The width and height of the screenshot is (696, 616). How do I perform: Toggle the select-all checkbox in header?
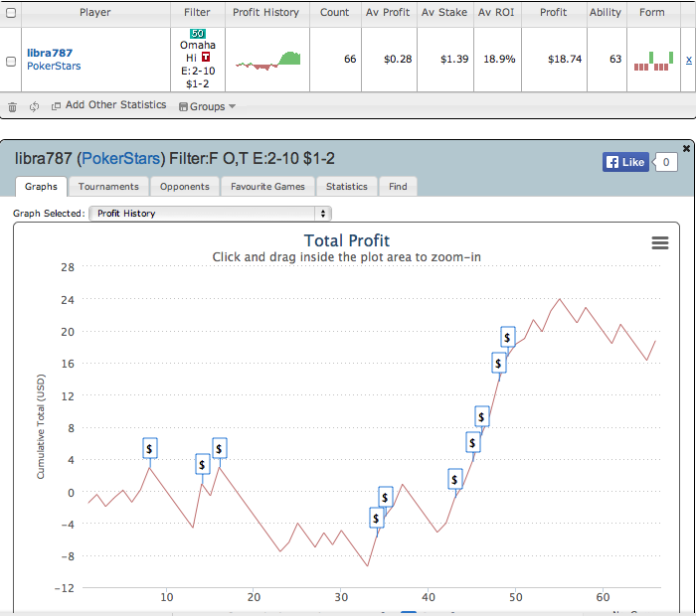(11, 13)
